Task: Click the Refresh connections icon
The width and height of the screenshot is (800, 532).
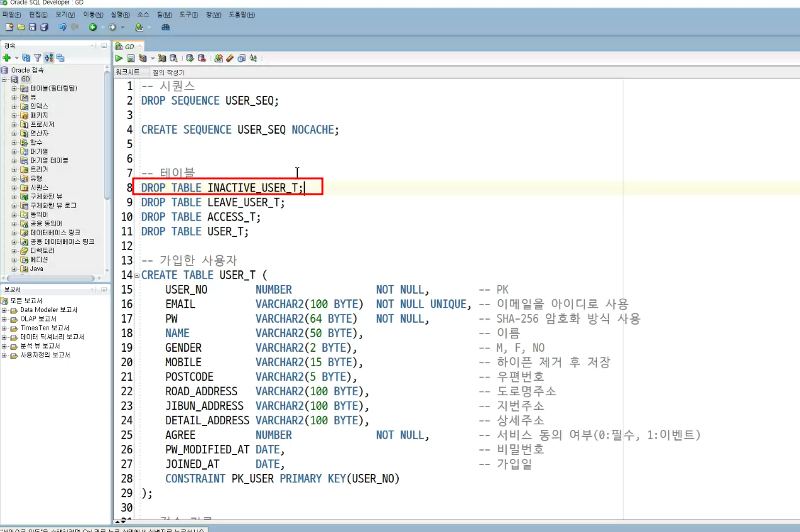Action: click(x=26, y=57)
